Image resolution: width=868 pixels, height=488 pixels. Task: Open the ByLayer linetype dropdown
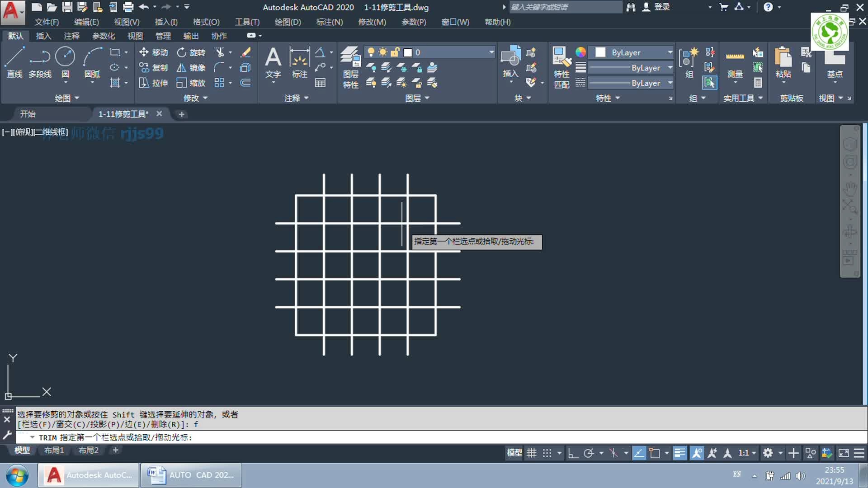pos(670,83)
